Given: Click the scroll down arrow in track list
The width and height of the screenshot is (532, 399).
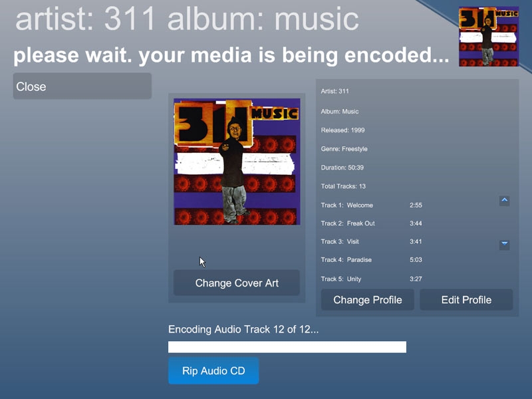Looking at the screenshot, I should (x=504, y=244).
